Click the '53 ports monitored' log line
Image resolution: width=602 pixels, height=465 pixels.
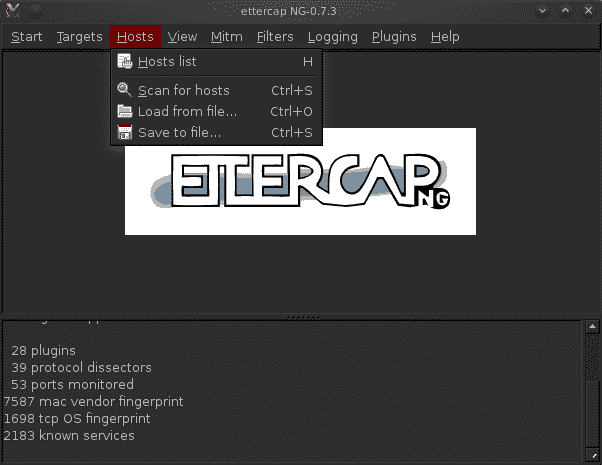(x=73, y=384)
